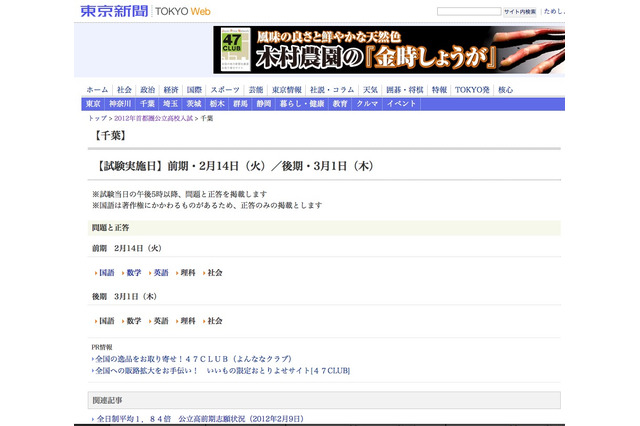The height and width of the screenshot is (426, 640).
Task: Select the 千葉 tab in blue bar
Action: click(147, 104)
